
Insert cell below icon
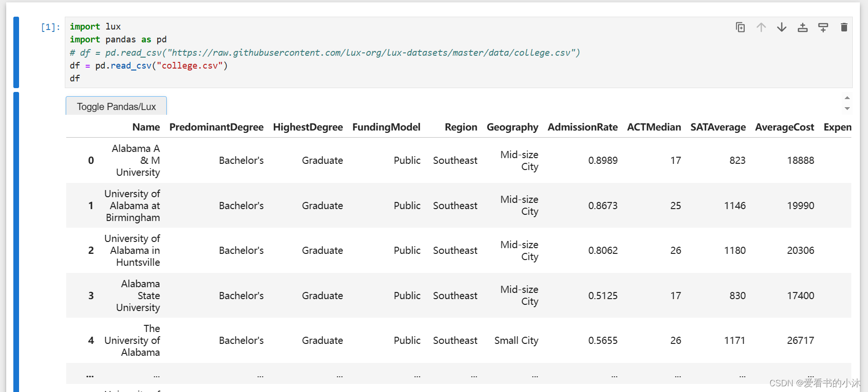click(823, 27)
